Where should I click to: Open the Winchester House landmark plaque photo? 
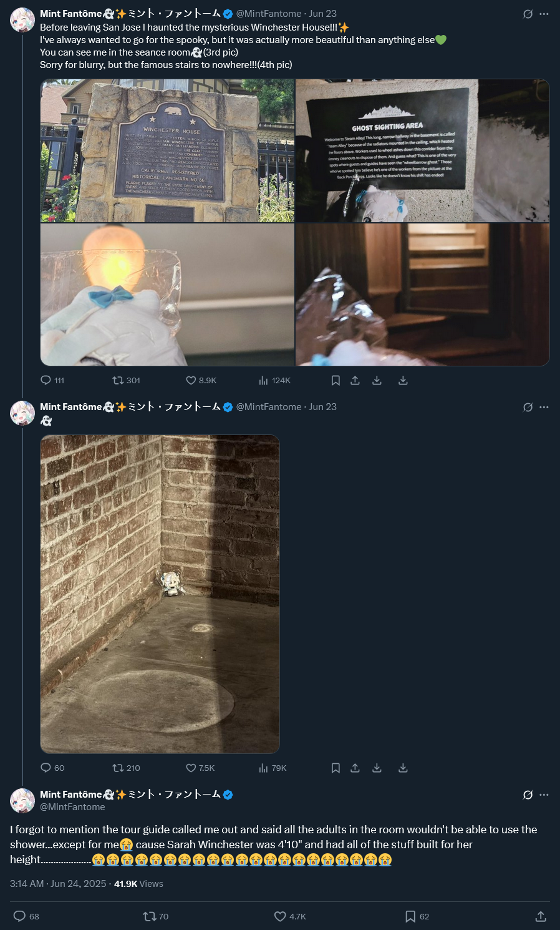click(167, 150)
